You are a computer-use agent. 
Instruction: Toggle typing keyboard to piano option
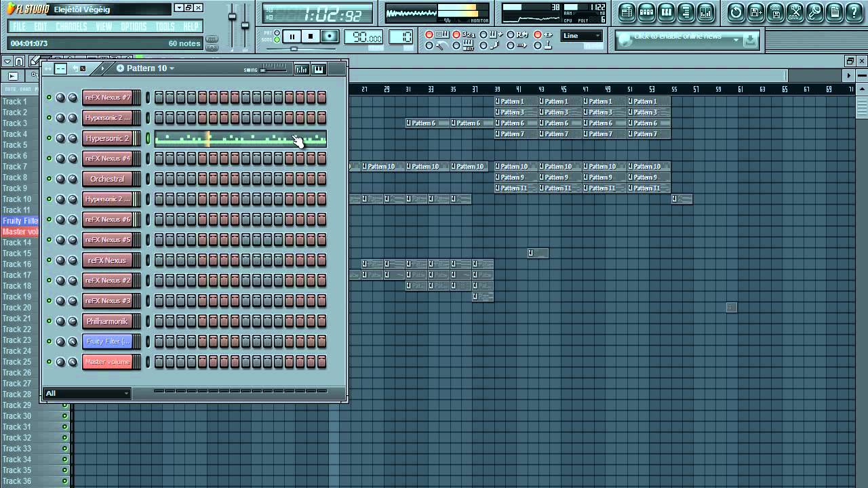point(429,35)
